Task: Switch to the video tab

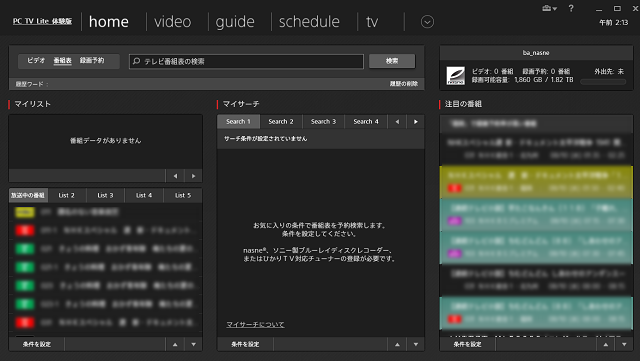Action: click(172, 22)
